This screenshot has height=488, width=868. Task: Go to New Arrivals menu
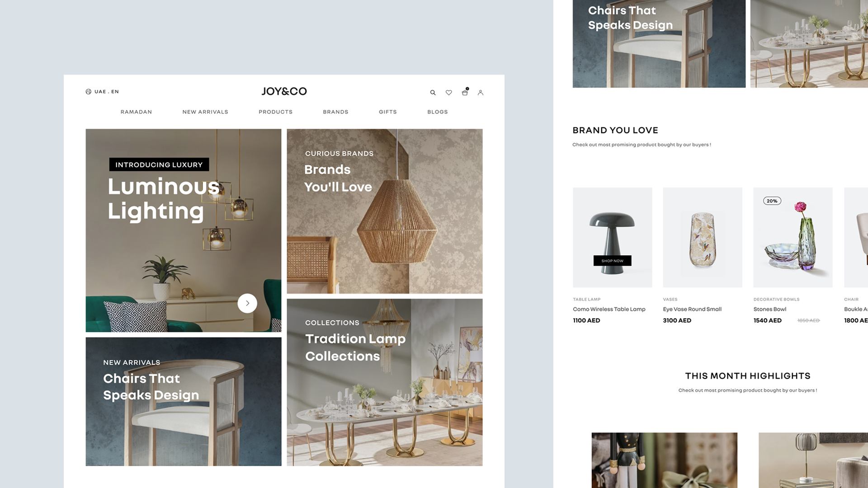coord(205,112)
